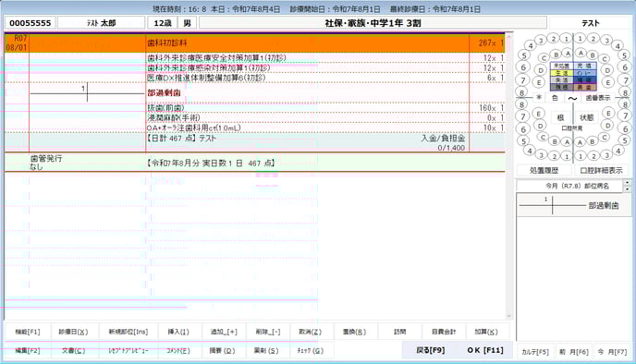This screenshot has width=636, height=364.
Task: Open 口腔詳細表示 oral detail view
Action: 601,170
